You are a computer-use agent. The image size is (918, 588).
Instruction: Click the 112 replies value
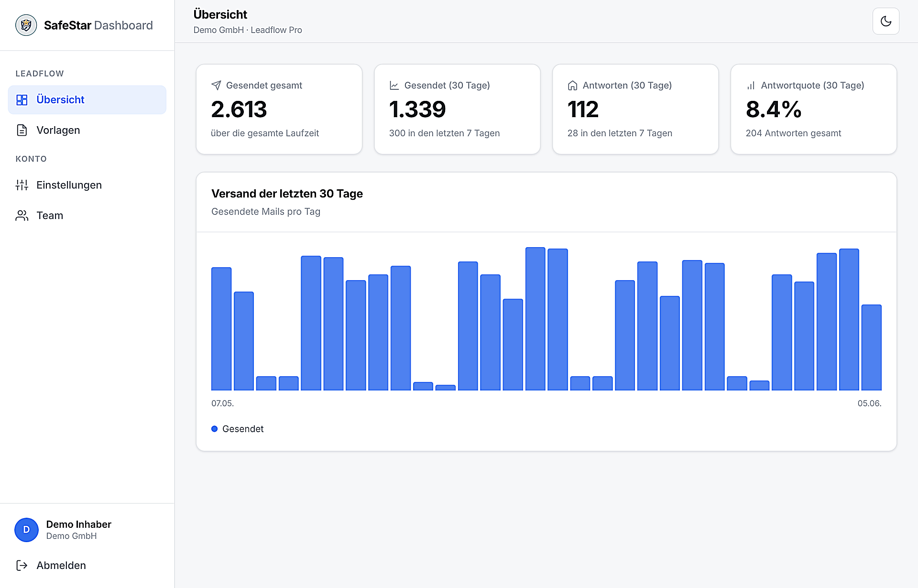click(583, 109)
